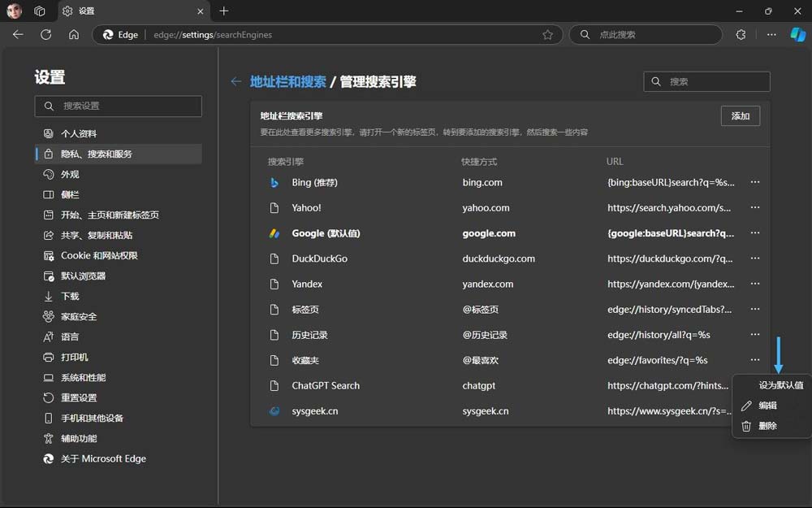The height and width of the screenshot is (508, 812).
Task: Follow the 地址栏和搜索 breadcrumb link
Action: tap(288, 81)
